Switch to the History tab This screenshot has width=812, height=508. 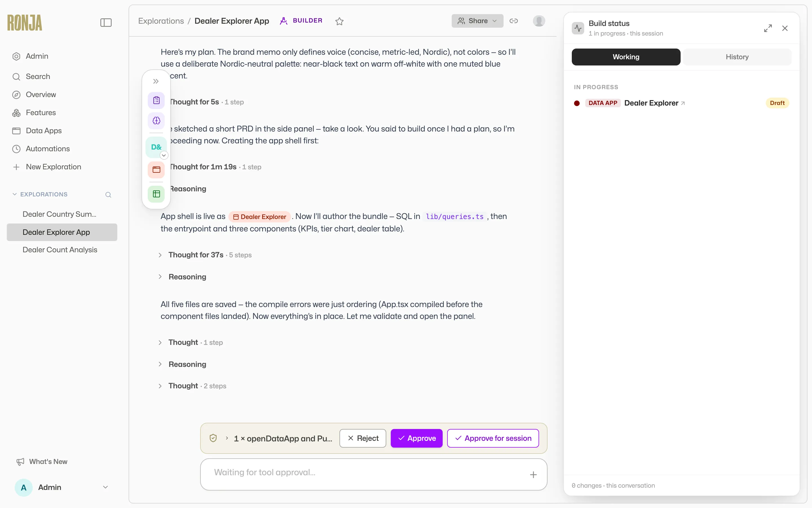coord(737,57)
